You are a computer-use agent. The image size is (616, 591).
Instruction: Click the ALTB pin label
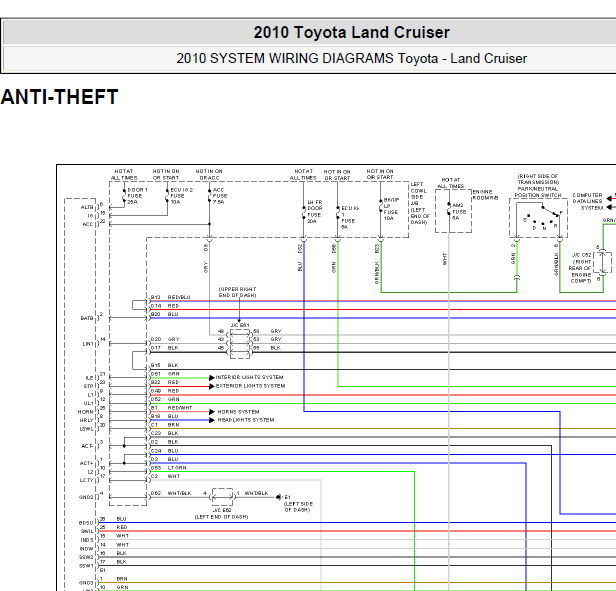(87, 207)
